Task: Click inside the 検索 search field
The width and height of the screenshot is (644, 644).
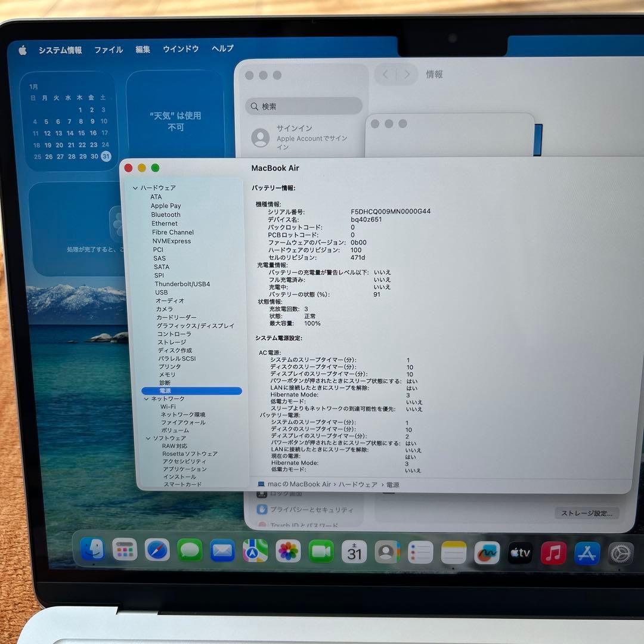Action: tap(303, 106)
